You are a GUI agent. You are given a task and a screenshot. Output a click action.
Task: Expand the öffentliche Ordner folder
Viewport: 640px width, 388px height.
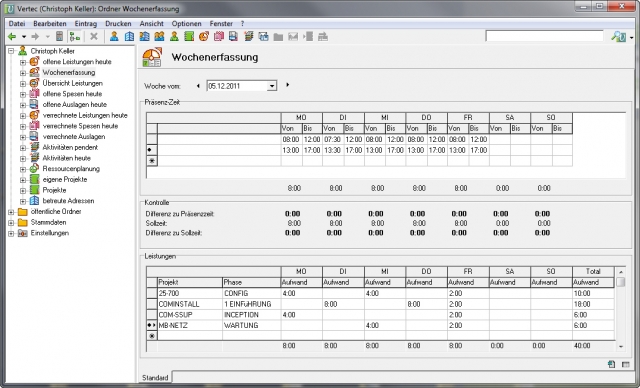pos(11,212)
